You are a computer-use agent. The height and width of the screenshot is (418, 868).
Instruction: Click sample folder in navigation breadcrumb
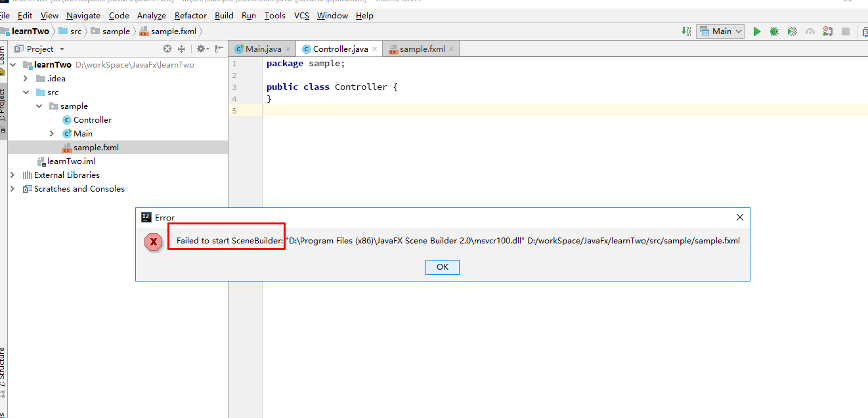[110, 31]
